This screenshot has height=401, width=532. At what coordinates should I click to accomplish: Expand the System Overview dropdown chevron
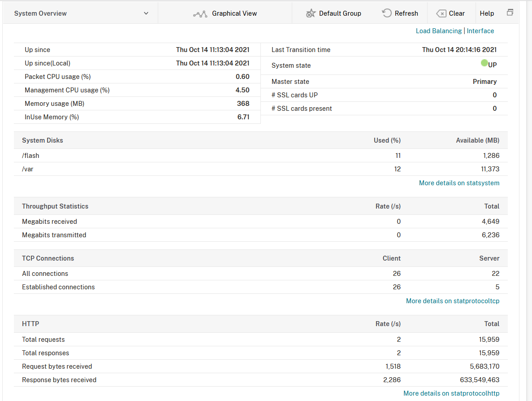click(146, 13)
